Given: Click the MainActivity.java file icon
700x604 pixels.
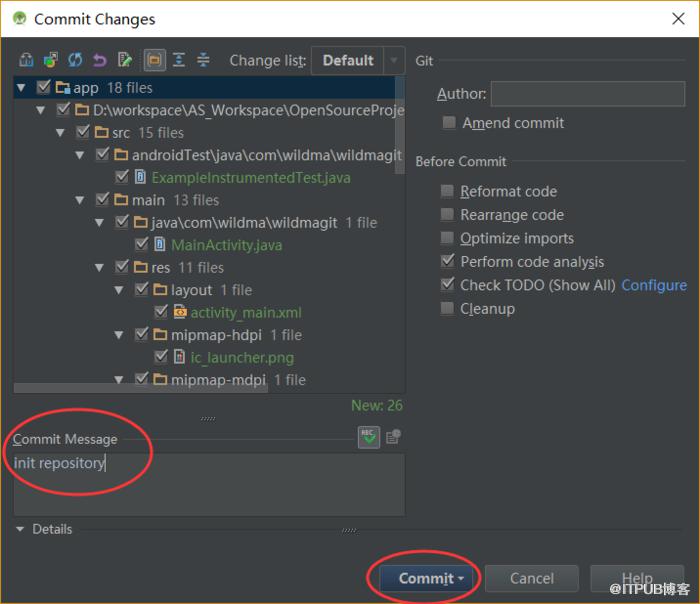Looking at the screenshot, I should [160, 244].
